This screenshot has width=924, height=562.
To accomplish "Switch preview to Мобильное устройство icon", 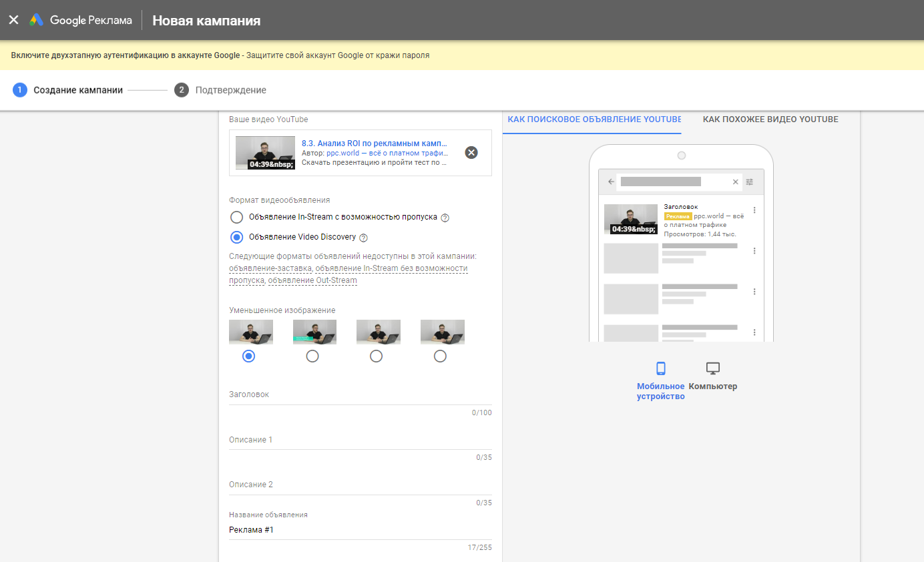I will (x=660, y=368).
